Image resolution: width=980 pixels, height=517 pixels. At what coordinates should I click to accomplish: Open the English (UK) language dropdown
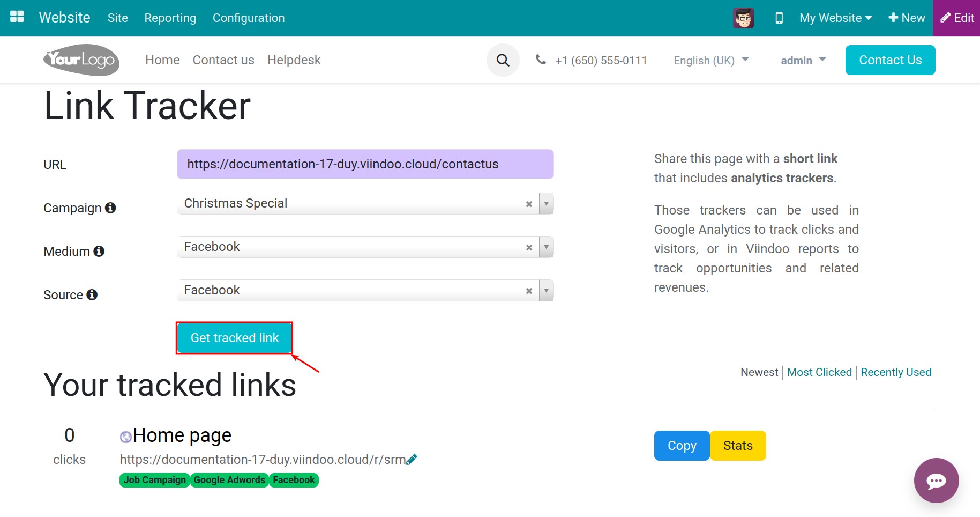coord(711,60)
